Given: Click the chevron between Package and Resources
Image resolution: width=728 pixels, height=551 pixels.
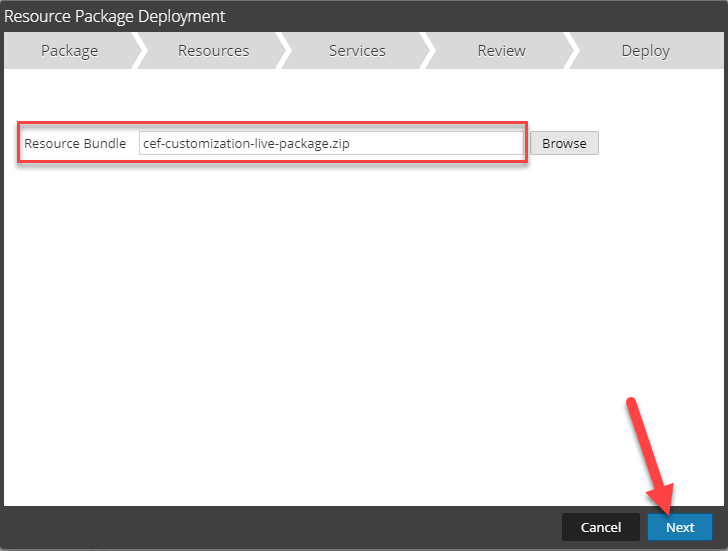Looking at the screenshot, I should click(x=139, y=51).
